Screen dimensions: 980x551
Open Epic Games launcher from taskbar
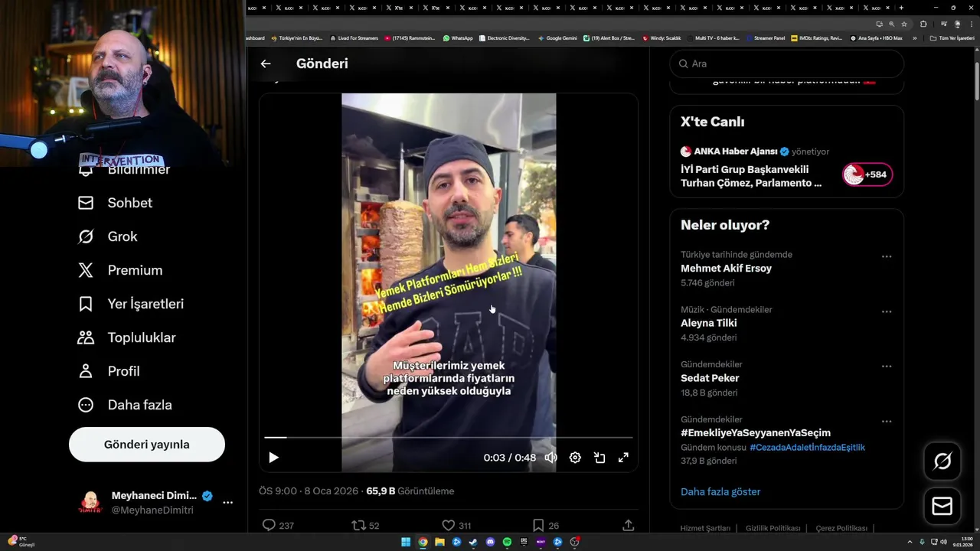pos(524,543)
